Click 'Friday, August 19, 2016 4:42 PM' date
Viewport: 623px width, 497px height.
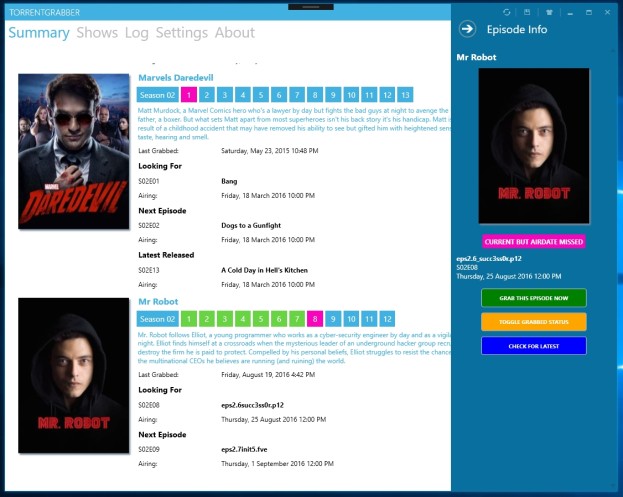coord(268,375)
